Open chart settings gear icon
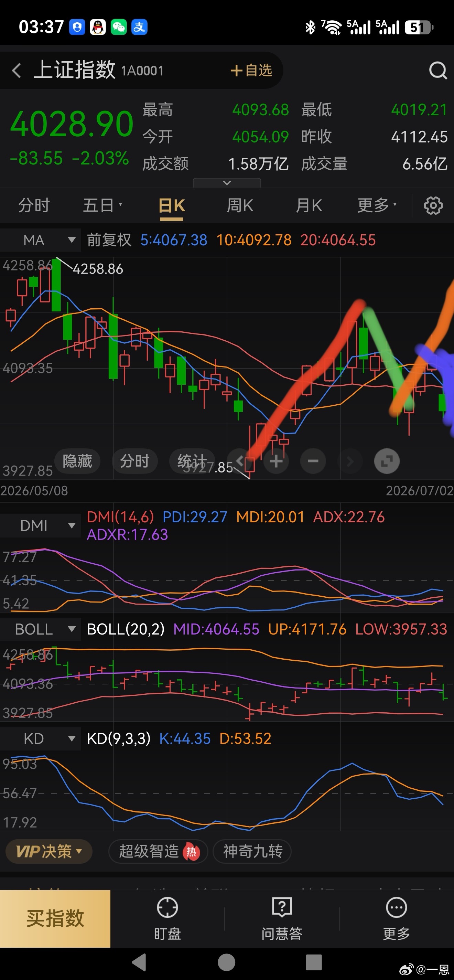The image size is (454, 980). coord(433,206)
